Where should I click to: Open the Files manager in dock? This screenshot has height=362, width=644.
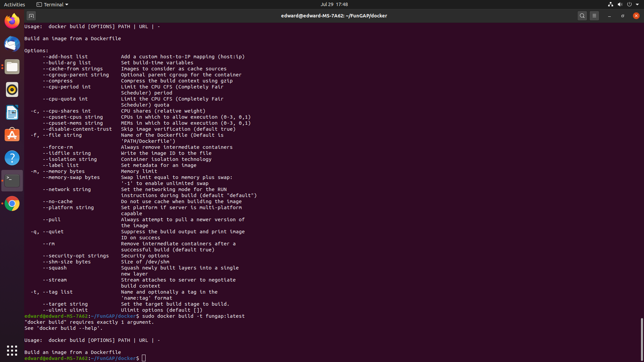(x=12, y=67)
